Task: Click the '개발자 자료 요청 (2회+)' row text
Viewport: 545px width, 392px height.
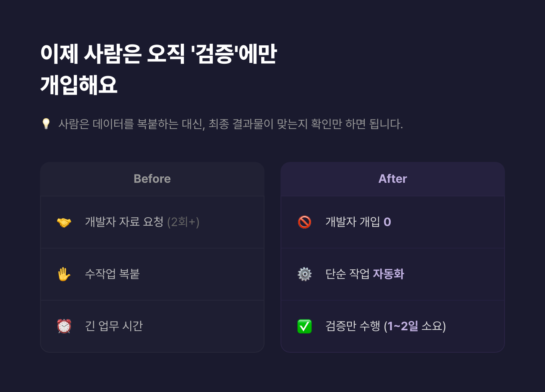Action: pos(124,222)
